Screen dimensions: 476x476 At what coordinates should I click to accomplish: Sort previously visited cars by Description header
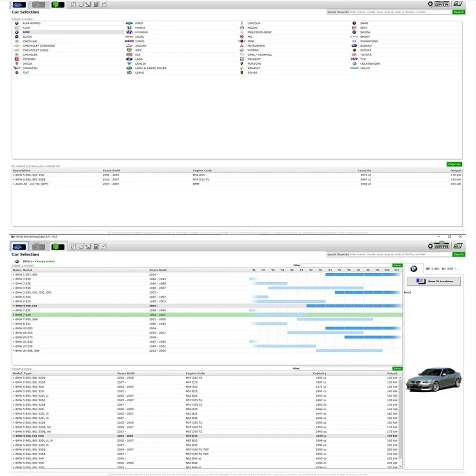tap(21, 170)
